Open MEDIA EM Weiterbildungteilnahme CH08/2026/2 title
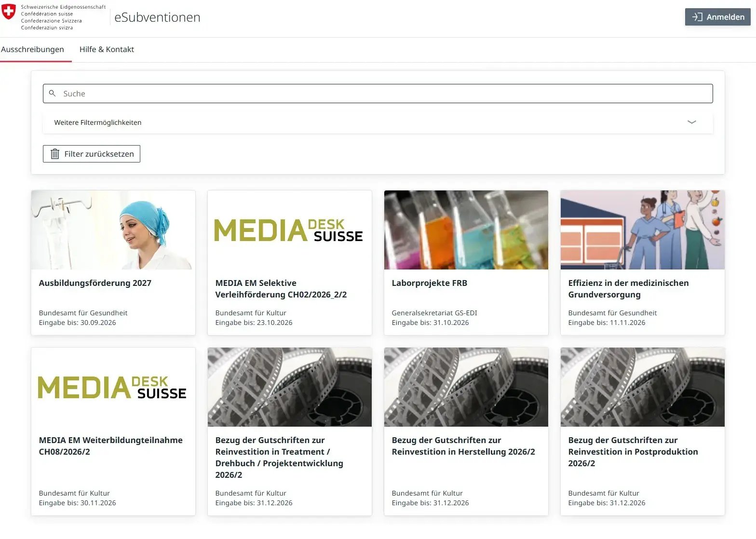756x539 pixels. point(111,446)
